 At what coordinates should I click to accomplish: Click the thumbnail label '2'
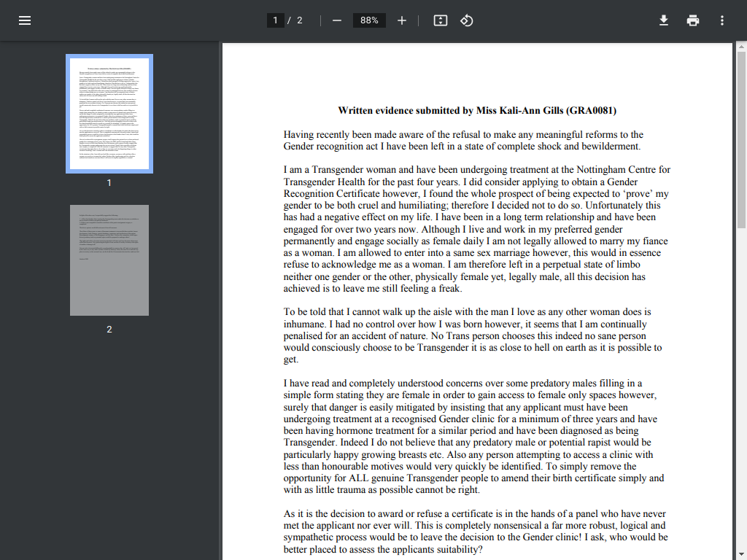[x=109, y=330]
